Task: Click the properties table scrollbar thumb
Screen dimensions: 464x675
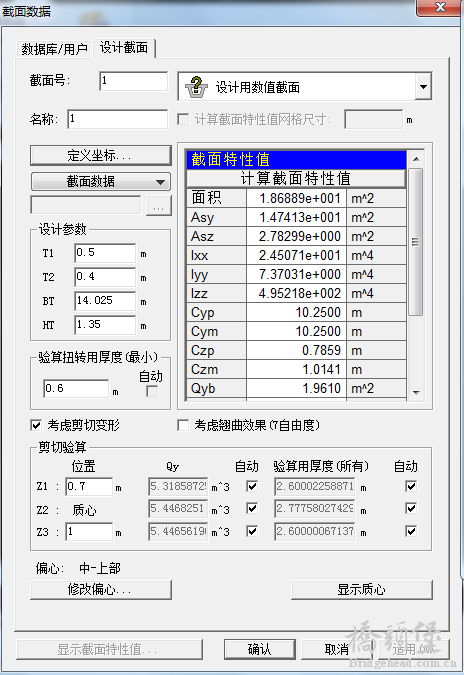Action: (x=416, y=242)
